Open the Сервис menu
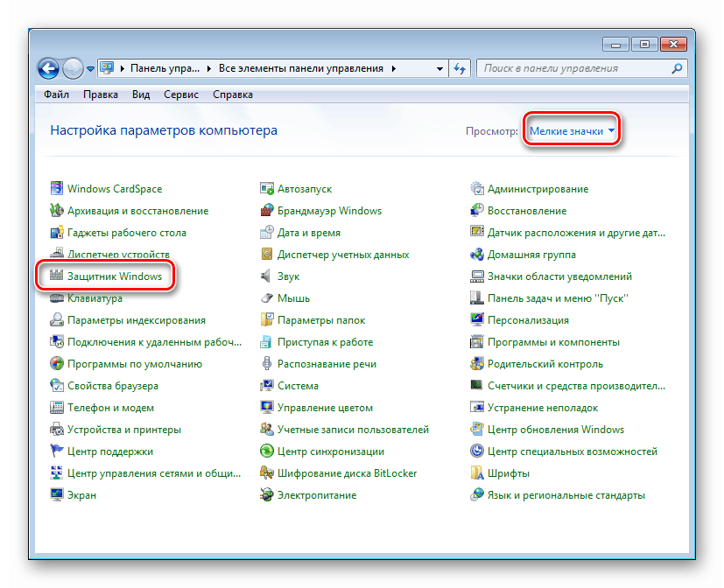 [180, 94]
